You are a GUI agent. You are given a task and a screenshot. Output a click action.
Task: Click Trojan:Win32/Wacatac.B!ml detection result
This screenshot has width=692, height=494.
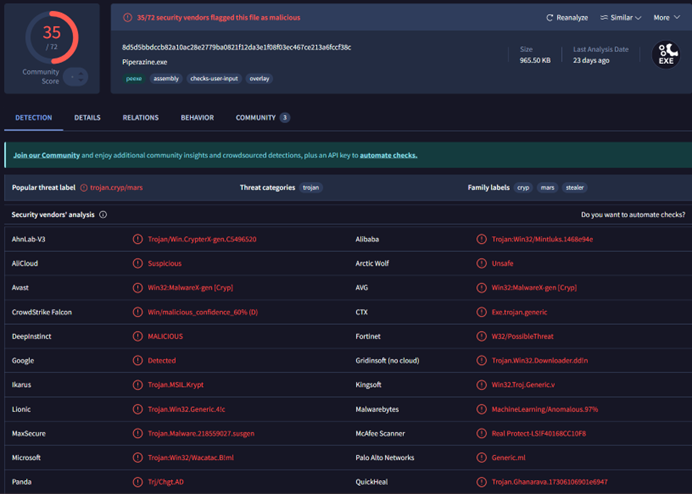click(x=191, y=458)
